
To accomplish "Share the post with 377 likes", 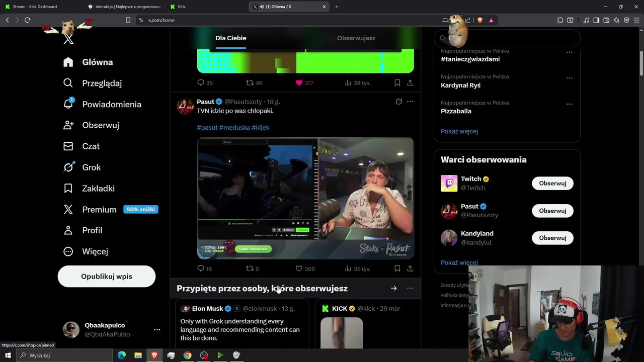I will point(410,82).
